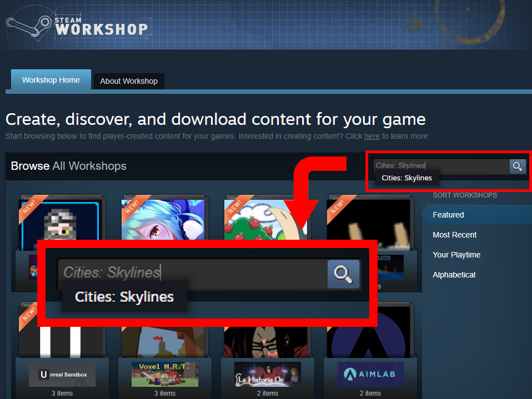Open the dark-haired man thumbnail above La Historia De
532x399 pixels.
point(265,342)
